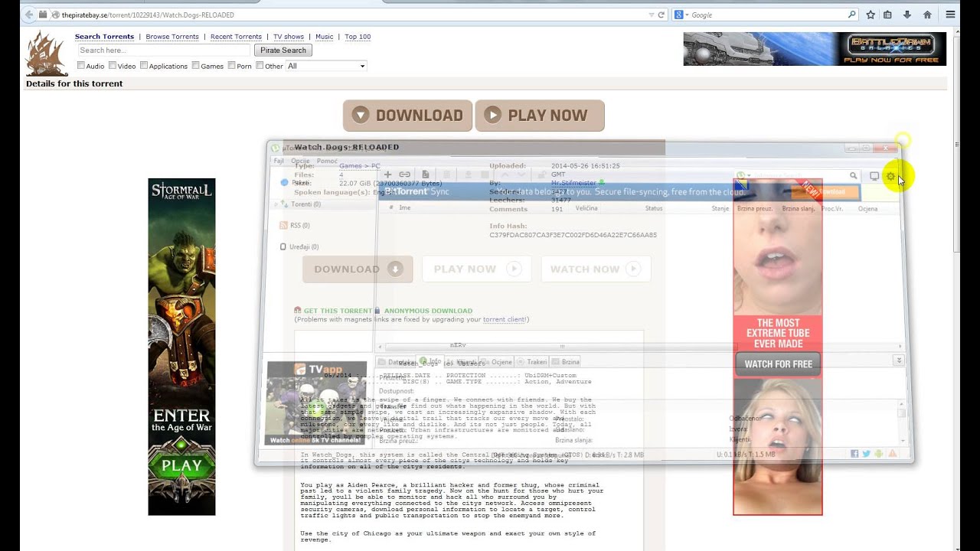Screen dimensions: 980x551
Task: Expand the Torenti (0) tree node
Action: point(276,204)
